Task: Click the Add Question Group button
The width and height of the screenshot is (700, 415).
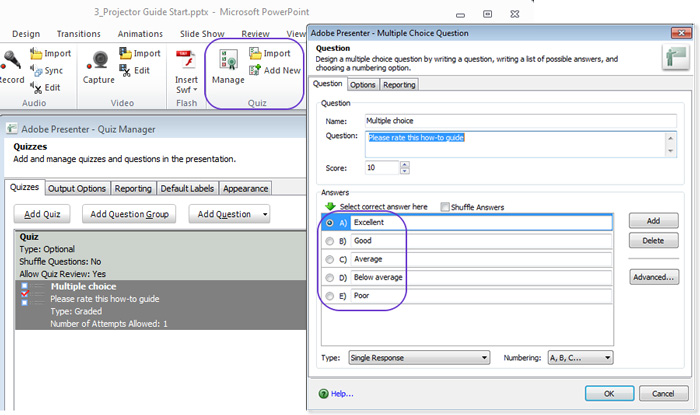Action: tap(129, 214)
